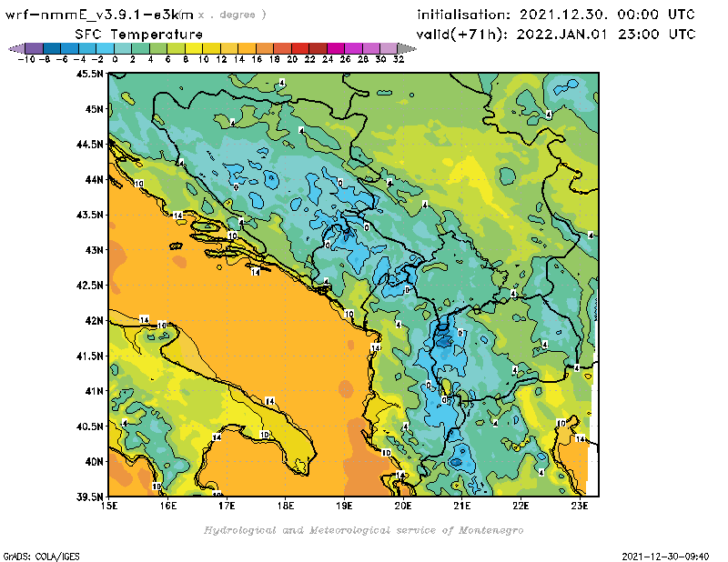Click the 45.5N latitude label
This screenshot has width=728, height=562.
tap(89, 74)
